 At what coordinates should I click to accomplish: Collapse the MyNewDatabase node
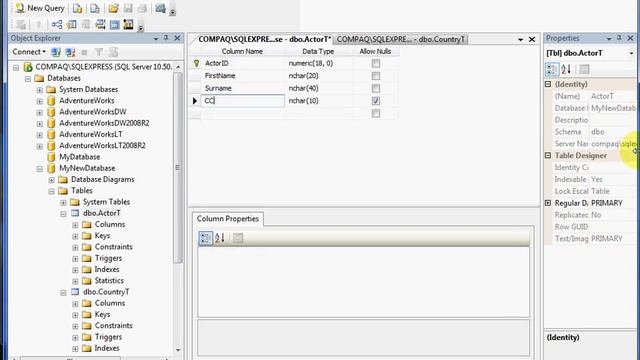coord(40,168)
